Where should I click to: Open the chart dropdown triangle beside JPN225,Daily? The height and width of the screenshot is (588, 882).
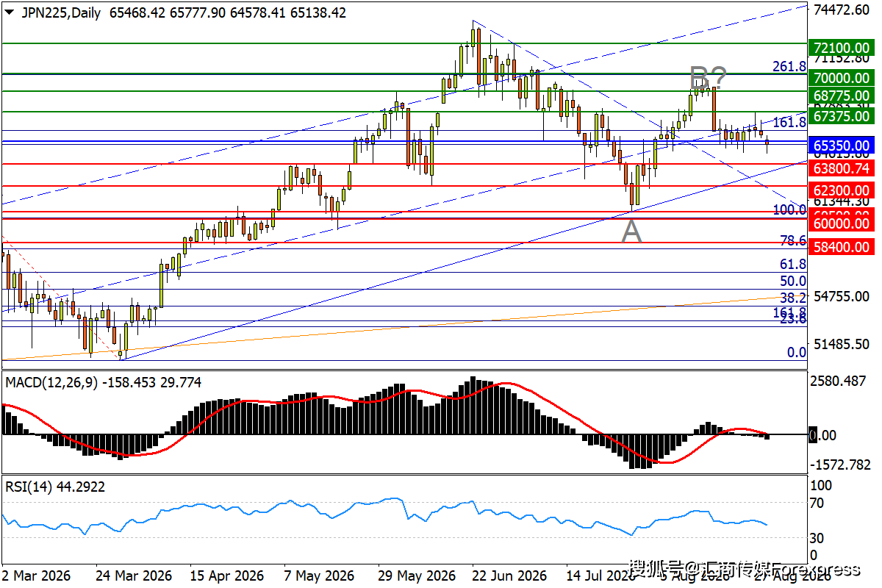(x=10, y=13)
